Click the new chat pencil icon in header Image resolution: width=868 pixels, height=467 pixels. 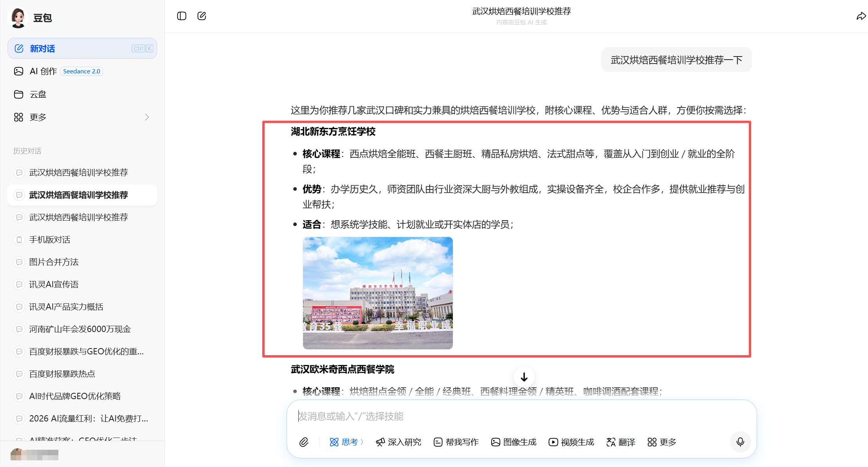202,16
